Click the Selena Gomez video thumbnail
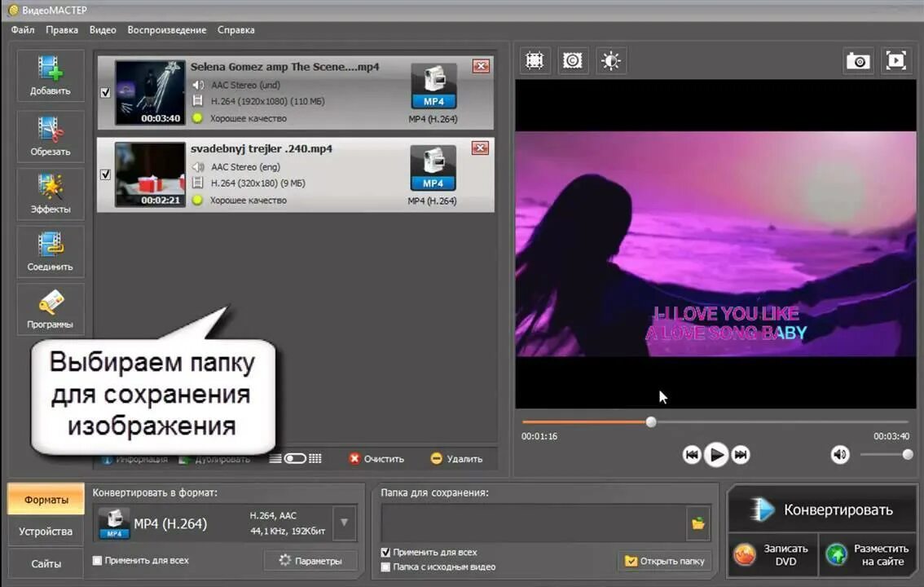The height and width of the screenshot is (587, 924). click(150, 92)
